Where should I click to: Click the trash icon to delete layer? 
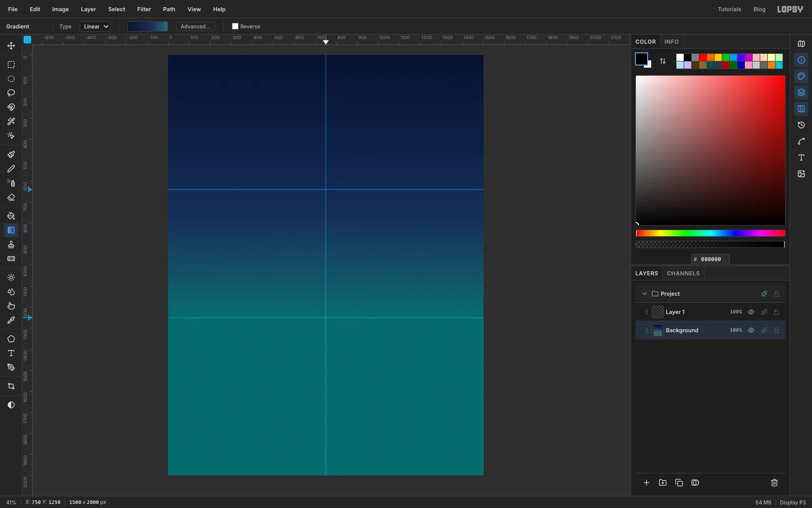point(774,483)
